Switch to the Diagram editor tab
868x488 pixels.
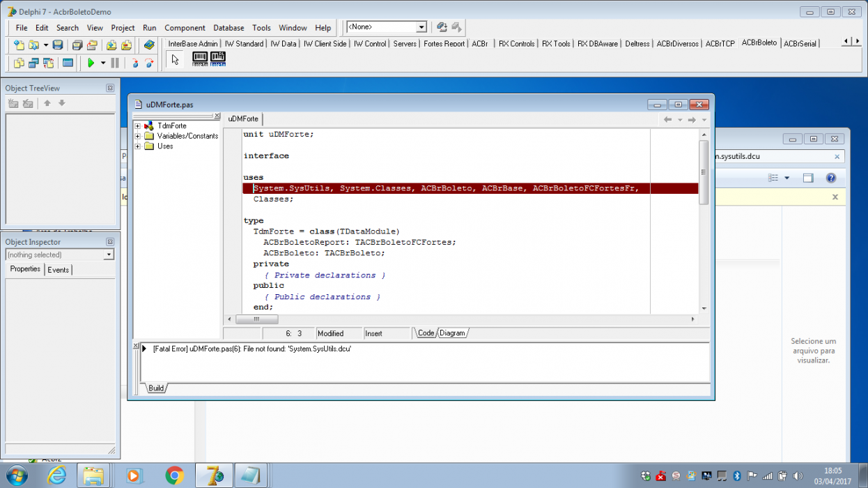click(x=452, y=333)
